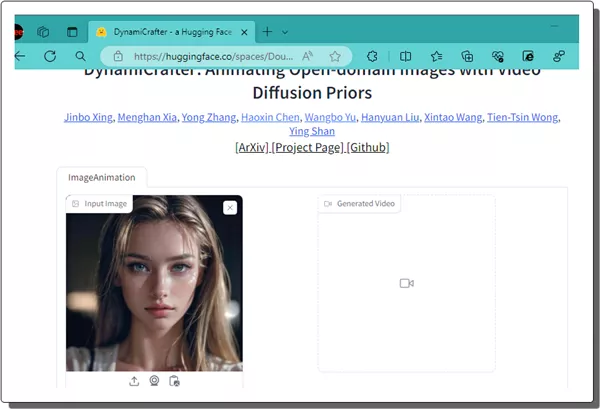The width and height of the screenshot is (600, 409).
Task: Close the DynamiCrafter browser tab
Action: tap(244, 33)
